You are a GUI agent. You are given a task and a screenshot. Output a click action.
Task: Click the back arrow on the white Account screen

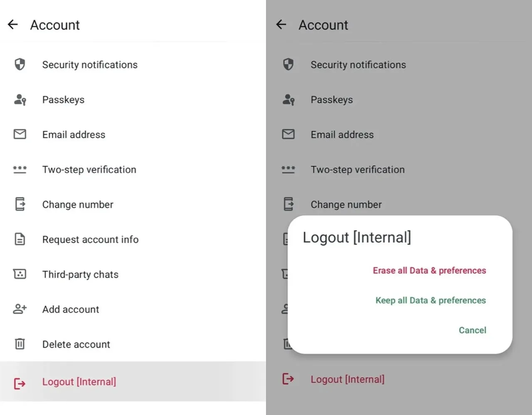click(x=13, y=25)
